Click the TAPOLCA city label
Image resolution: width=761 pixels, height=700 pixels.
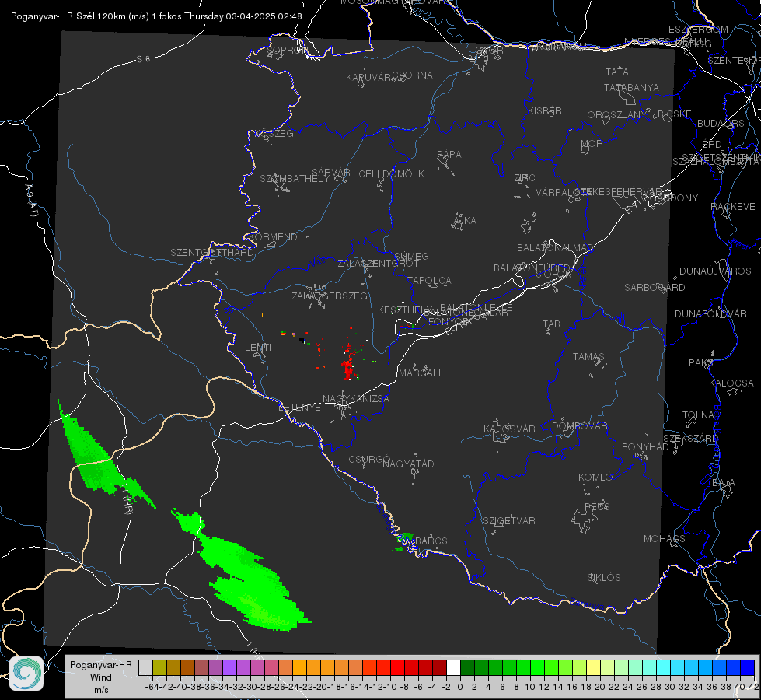429,281
